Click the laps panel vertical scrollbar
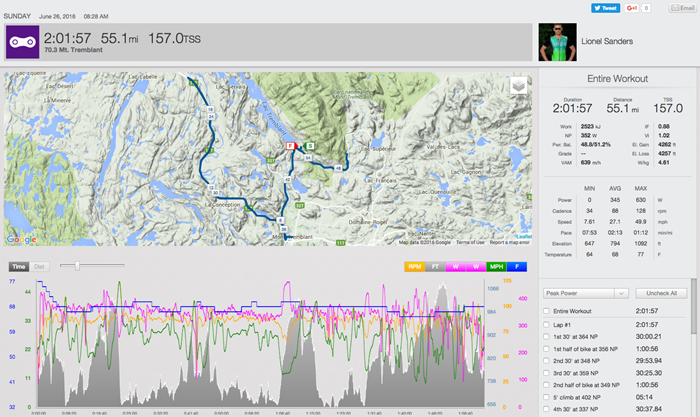The image size is (700, 417). [693, 306]
